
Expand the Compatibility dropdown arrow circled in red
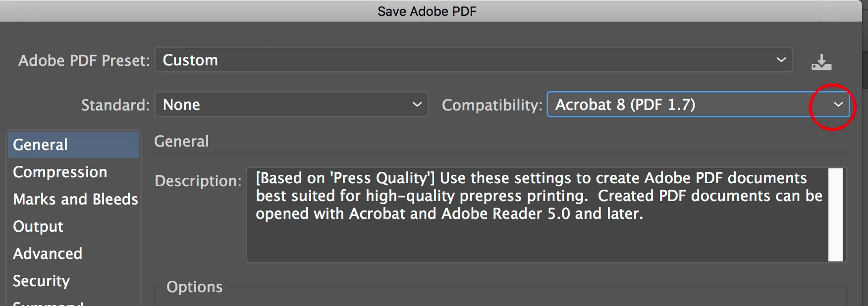point(838,105)
